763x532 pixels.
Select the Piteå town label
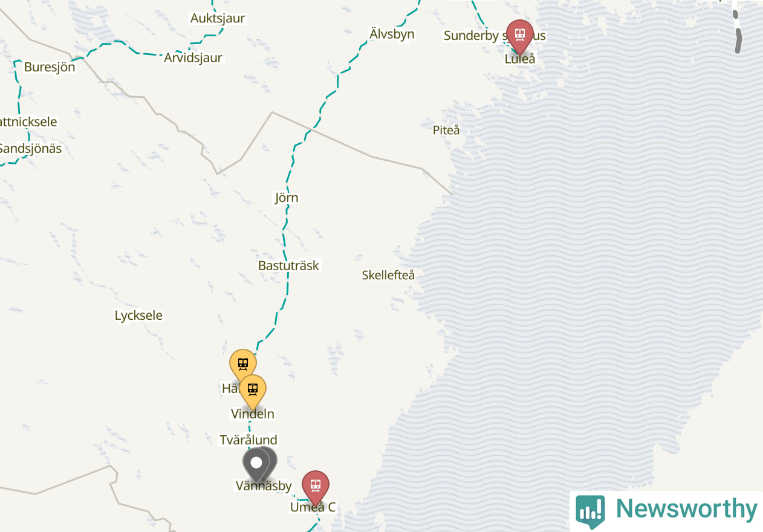[446, 130]
